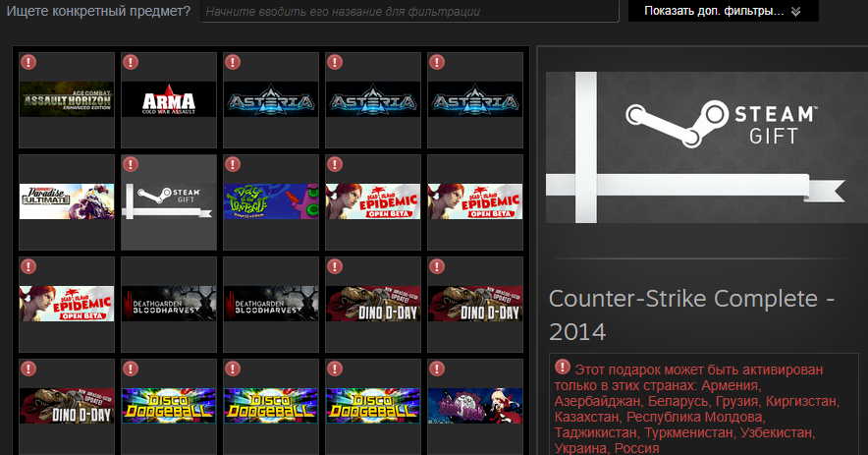Select the Day of the Tentacle item
Viewport: 868px width, 455px height.
pos(271,202)
